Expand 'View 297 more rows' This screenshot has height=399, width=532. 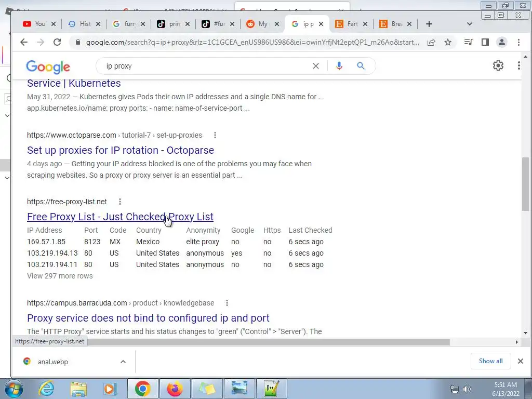tap(60, 276)
